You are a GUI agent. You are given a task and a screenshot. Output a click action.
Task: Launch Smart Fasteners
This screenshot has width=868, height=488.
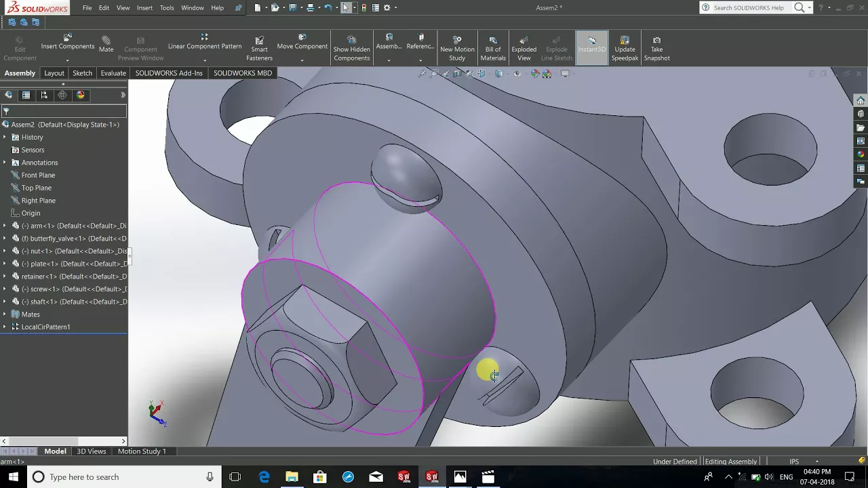coord(259,49)
